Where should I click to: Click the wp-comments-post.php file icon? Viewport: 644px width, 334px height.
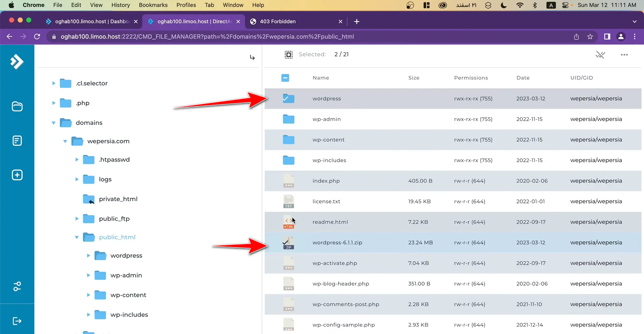point(288,304)
